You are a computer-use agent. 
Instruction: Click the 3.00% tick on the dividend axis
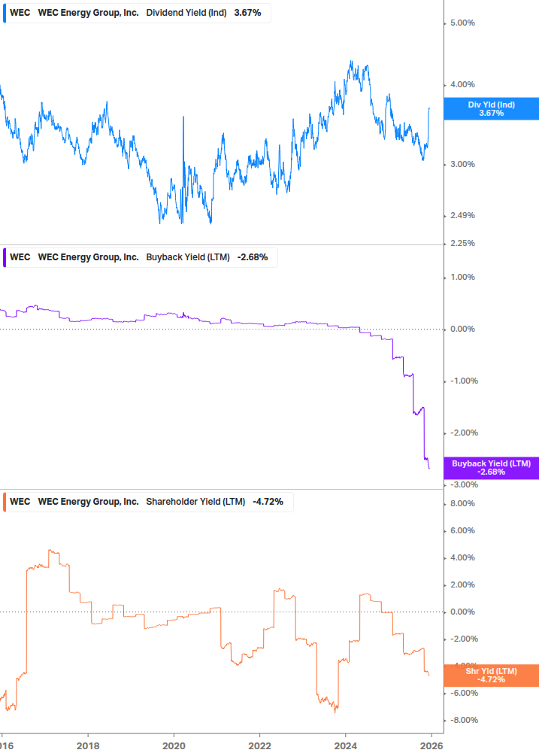pos(462,165)
